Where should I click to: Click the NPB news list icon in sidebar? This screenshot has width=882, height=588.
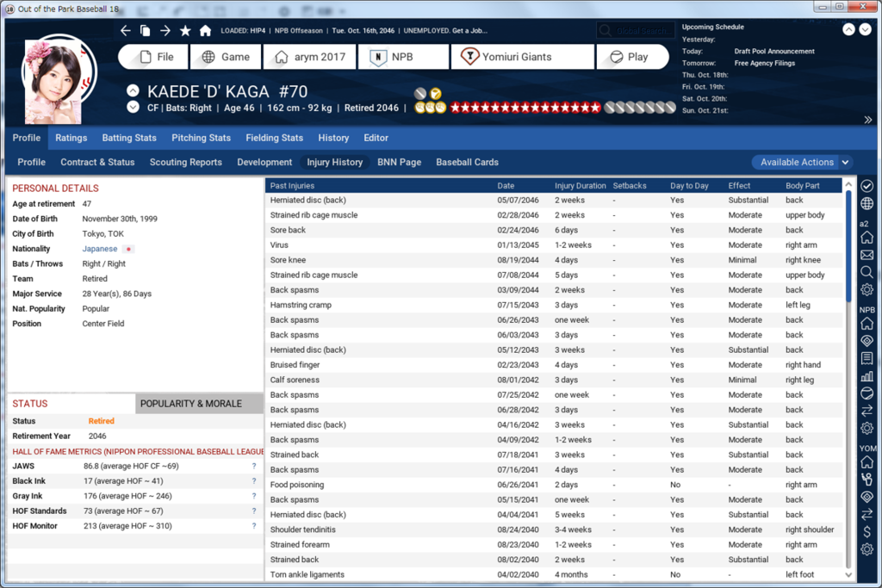click(866, 358)
